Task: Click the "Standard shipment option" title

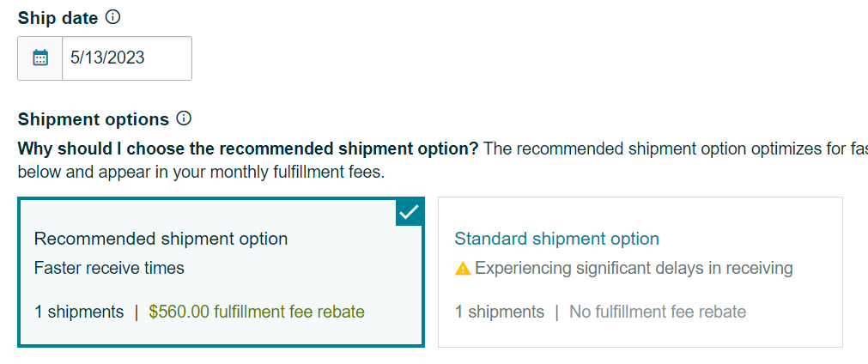Action: click(x=556, y=239)
